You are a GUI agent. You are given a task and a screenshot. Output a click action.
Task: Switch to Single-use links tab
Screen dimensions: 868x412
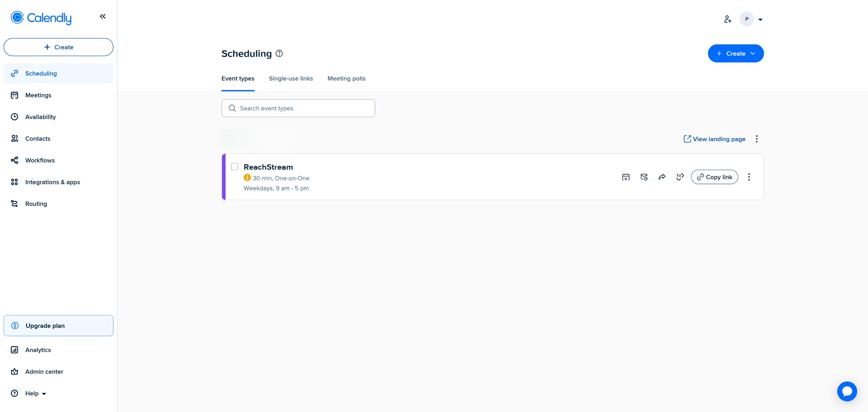pyautogui.click(x=291, y=78)
